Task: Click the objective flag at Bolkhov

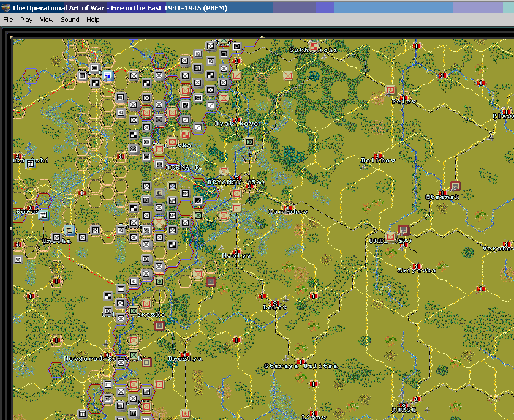Action: click(378, 156)
